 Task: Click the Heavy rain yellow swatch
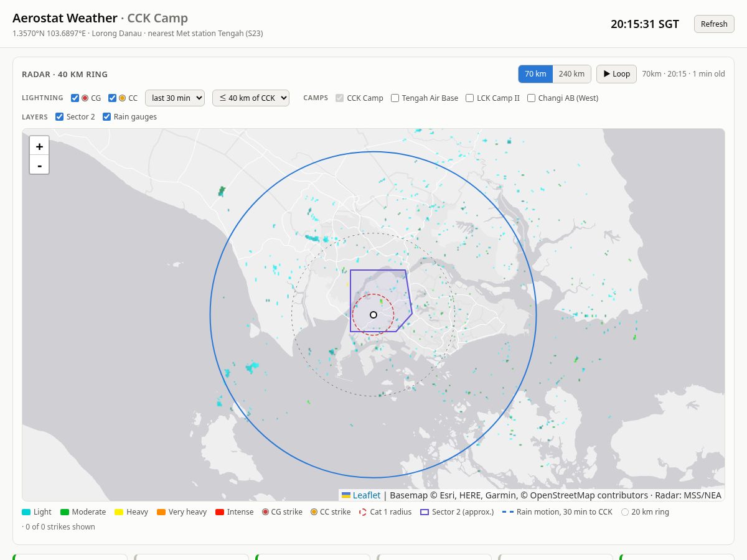tap(119, 512)
